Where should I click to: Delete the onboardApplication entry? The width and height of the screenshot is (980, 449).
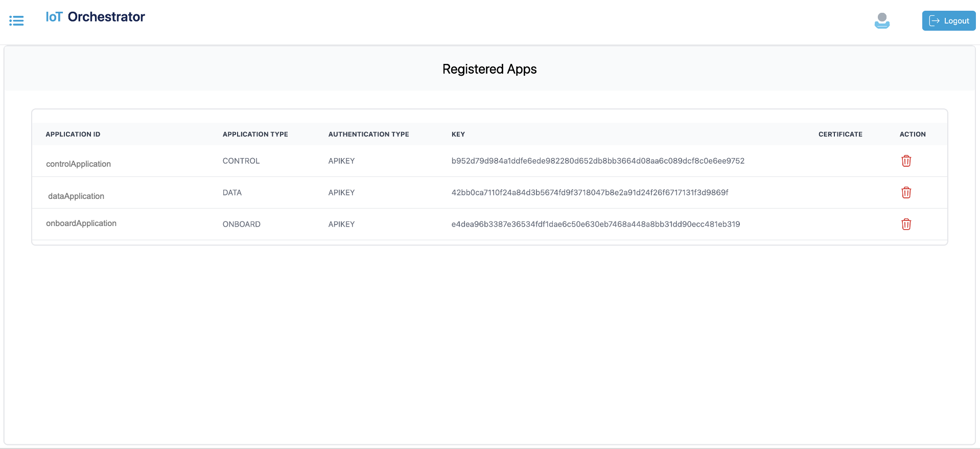pos(906,224)
